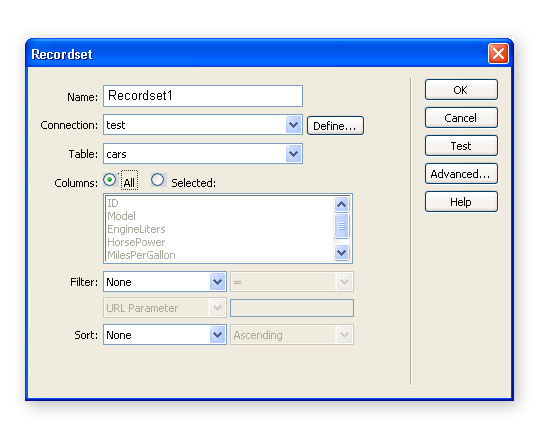Click Define connection button
540x440 pixels.
point(335,126)
